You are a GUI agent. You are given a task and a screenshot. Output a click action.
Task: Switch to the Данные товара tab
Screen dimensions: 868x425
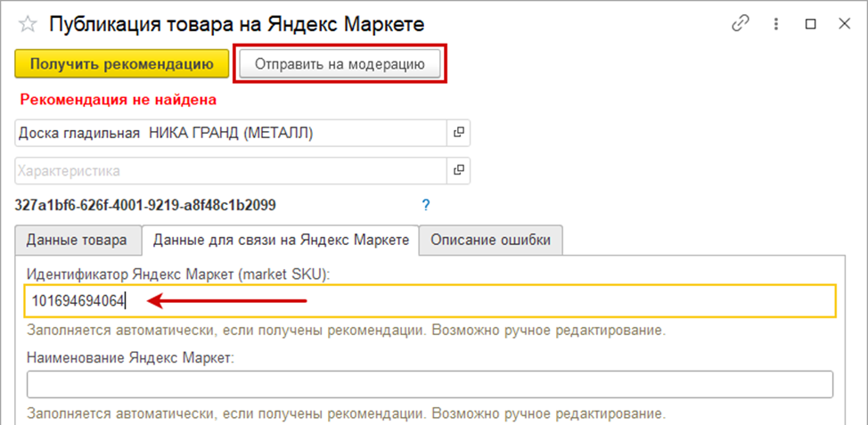[x=78, y=240]
